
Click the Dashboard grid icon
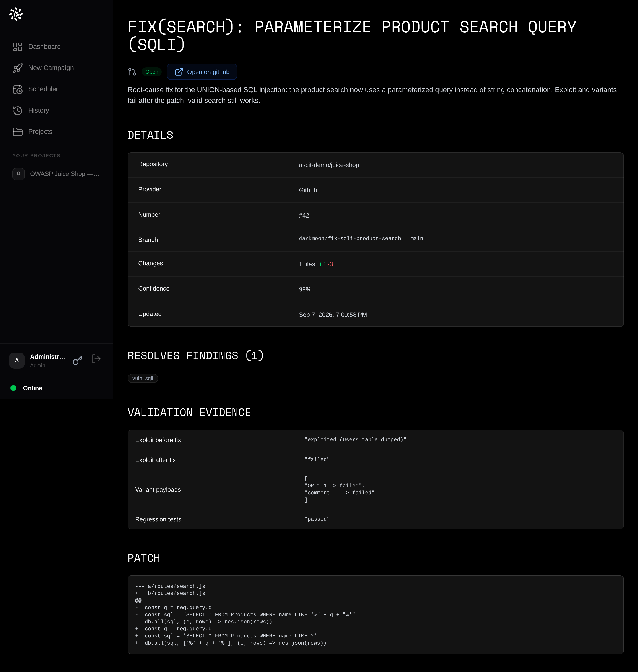pos(18,47)
